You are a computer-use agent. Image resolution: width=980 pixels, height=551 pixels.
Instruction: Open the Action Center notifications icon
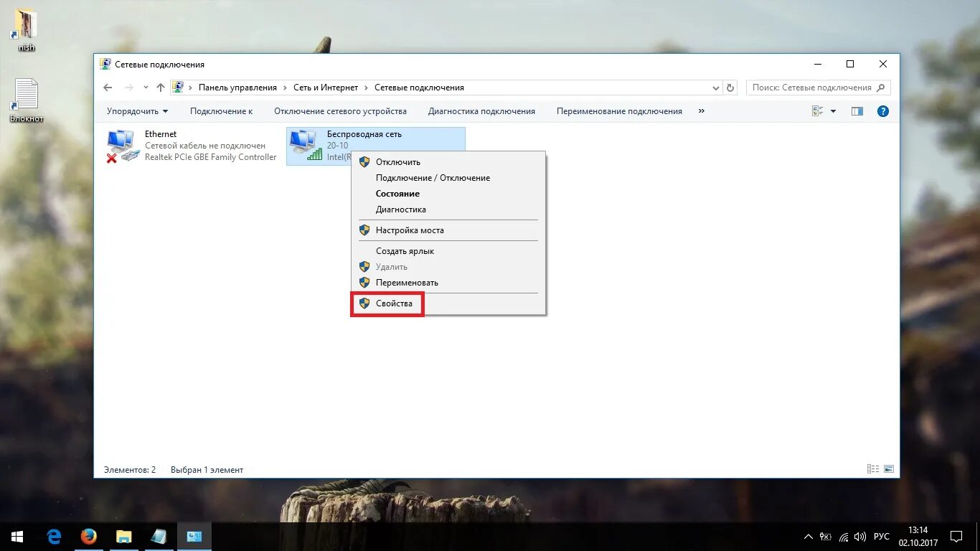click(956, 537)
